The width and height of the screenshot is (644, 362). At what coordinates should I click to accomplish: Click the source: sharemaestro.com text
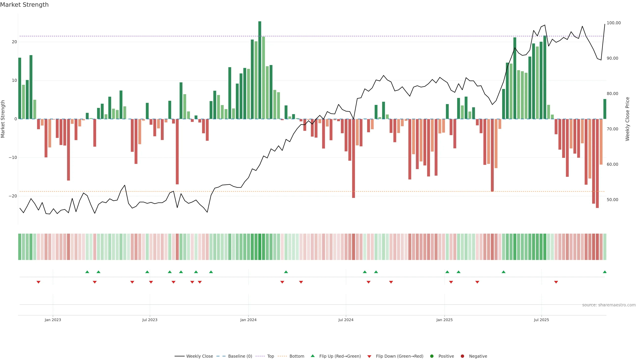click(609, 305)
